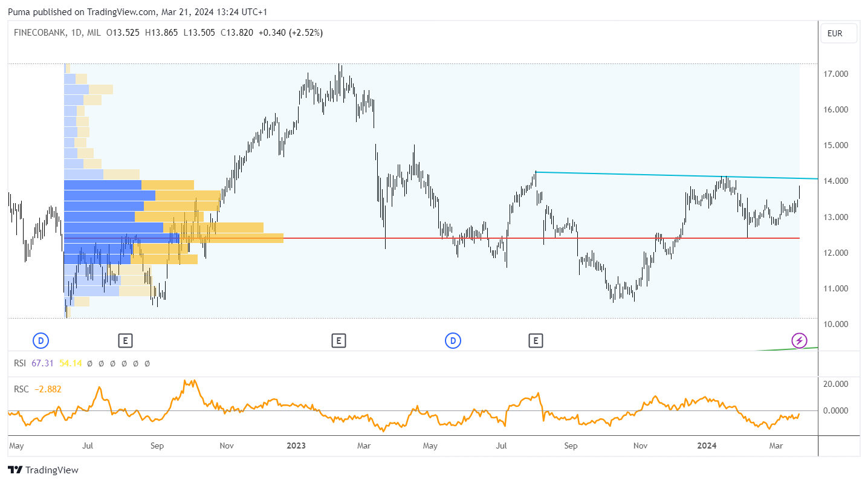The image size is (868, 483).
Task: Click the 0.0000 level on RSC scale
Action: 835,411
